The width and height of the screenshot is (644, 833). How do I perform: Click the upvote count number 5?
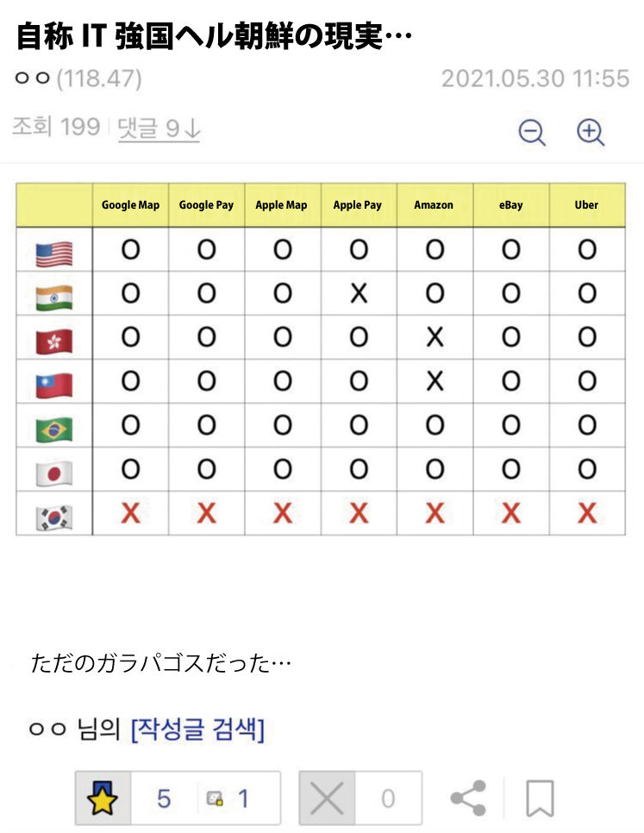(x=164, y=799)
